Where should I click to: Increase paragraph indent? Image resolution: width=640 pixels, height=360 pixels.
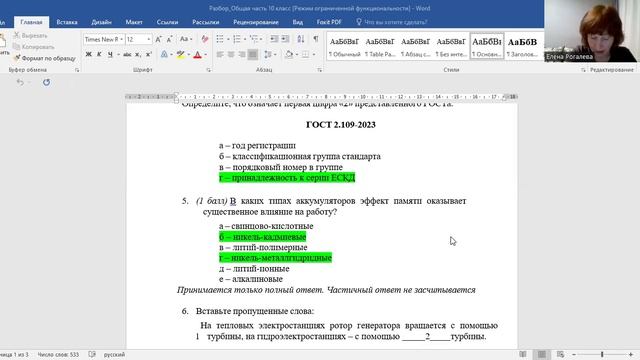[285, 39]
